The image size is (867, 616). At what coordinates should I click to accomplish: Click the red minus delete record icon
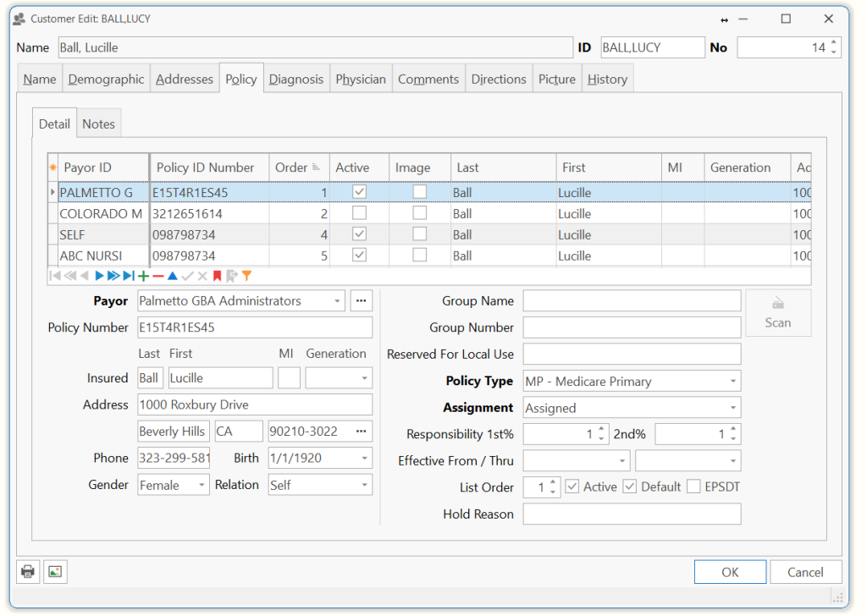pyautogui.click(x=157, y=276)
